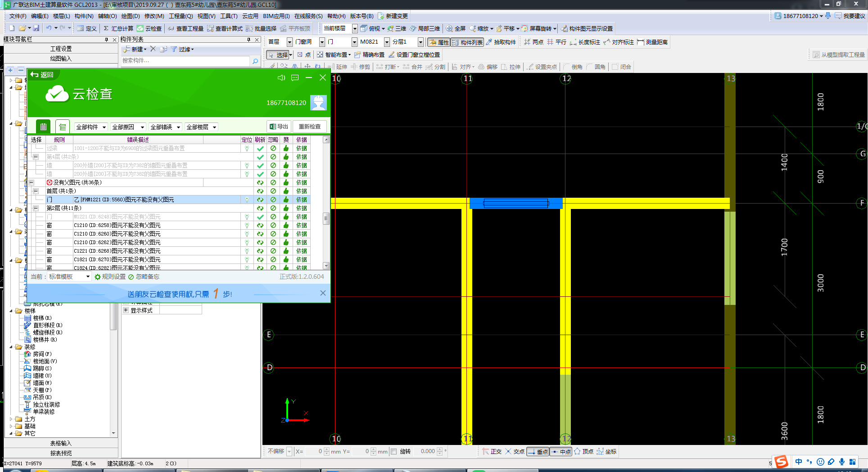Click the save disk icon
868x472 pixels.
(36, 28)
